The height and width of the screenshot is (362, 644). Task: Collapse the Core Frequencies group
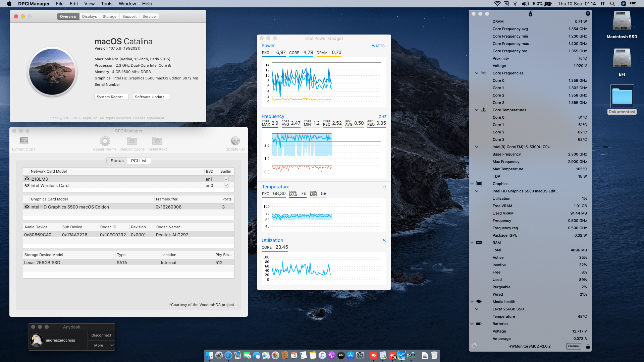(477, 73)
